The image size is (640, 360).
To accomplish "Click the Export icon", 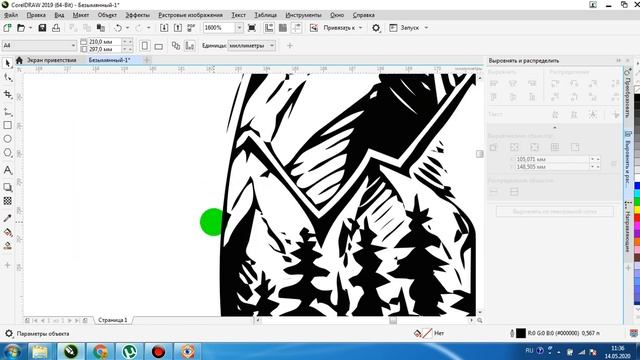I will (x=178, y=28).
